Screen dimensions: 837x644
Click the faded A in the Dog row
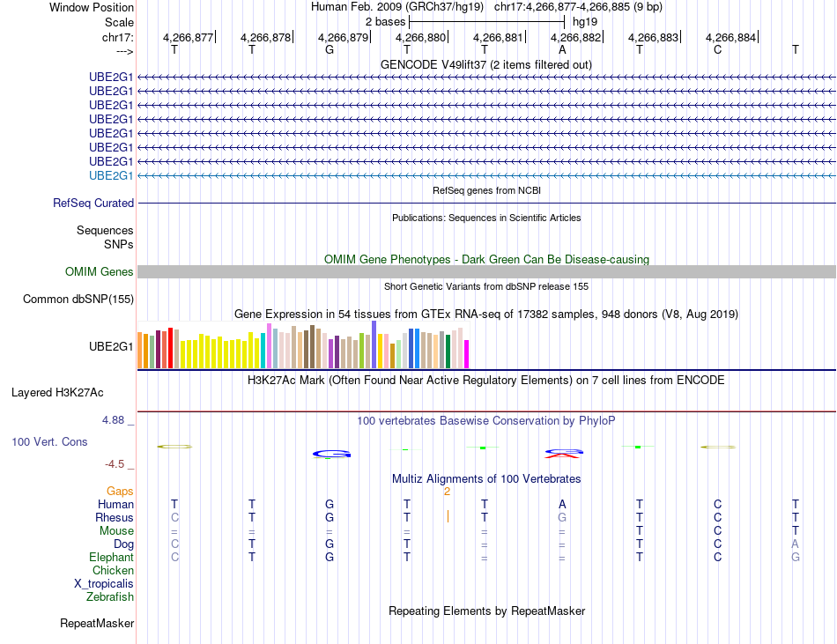pos(796,544)
